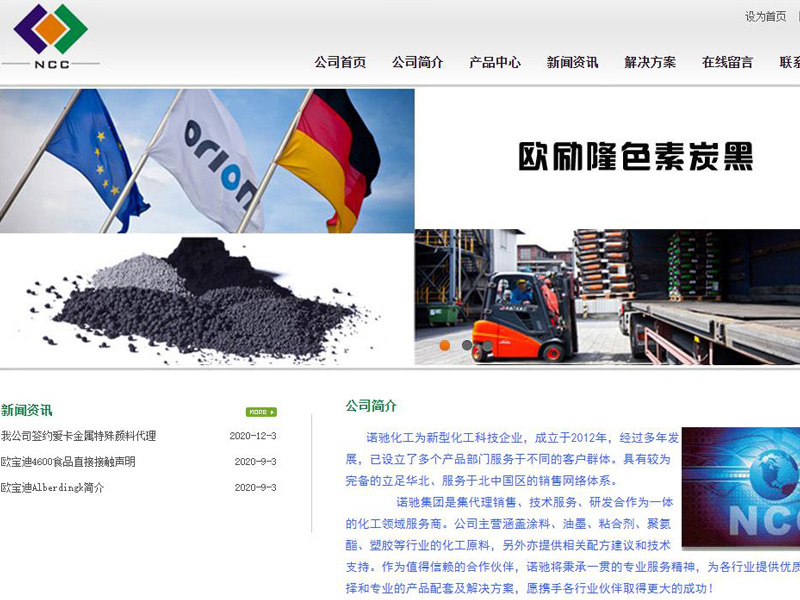Screen dimensions: 800x600
Task: Click the Orion flags banner image
Action: (207, 160)
